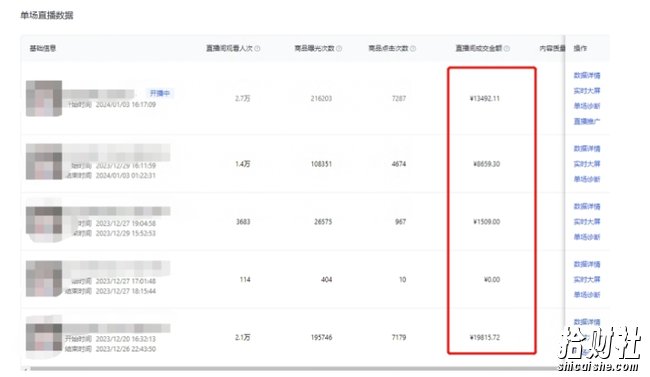
Task: Click the ¥1509.00 amount cell
Action: (x=486, y=222)
